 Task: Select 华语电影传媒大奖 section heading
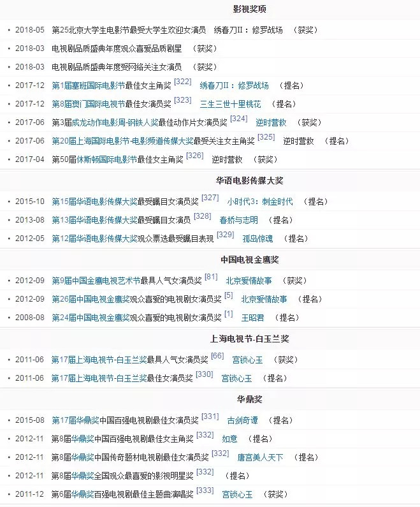(249, 180)
